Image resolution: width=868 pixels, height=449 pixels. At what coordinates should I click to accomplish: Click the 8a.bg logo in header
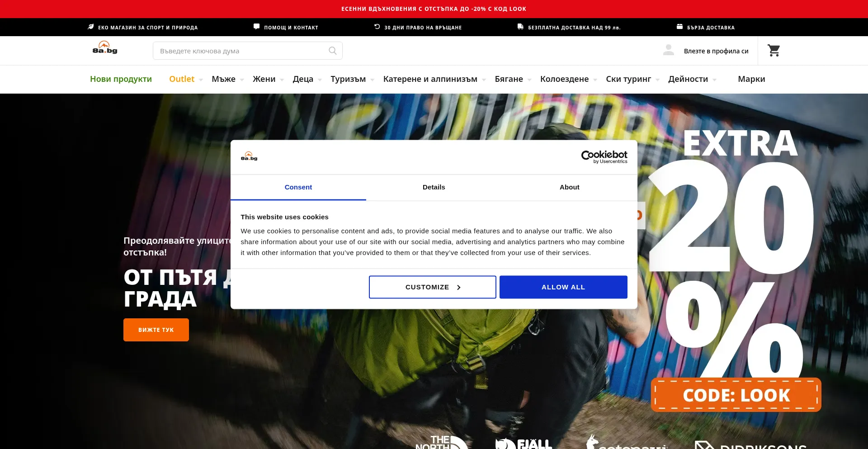(105, 48)
